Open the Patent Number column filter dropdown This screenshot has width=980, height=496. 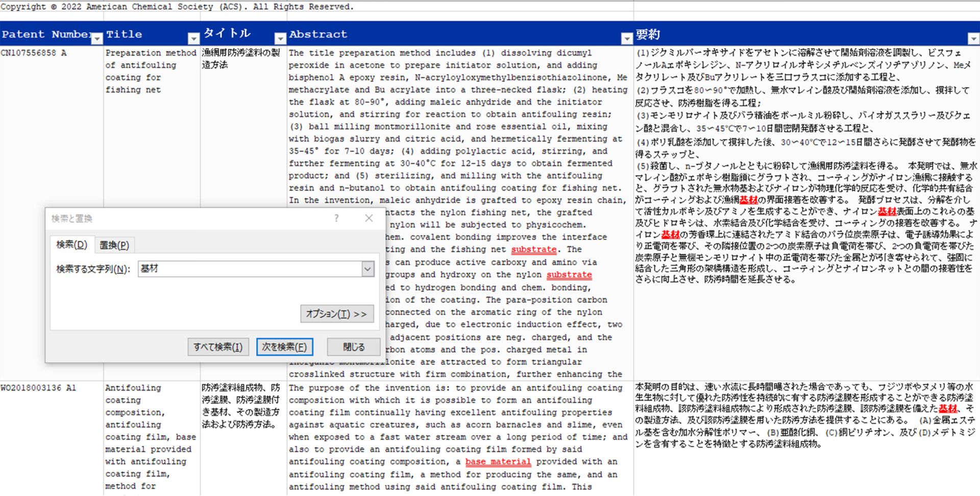click(97, 39)
